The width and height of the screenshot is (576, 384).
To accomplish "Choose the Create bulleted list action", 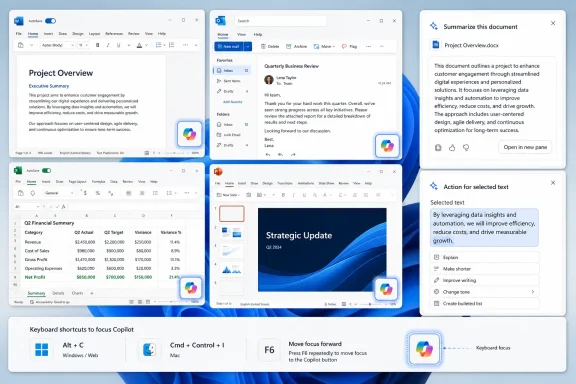I will pyautogui.click(x=485, y=304).
